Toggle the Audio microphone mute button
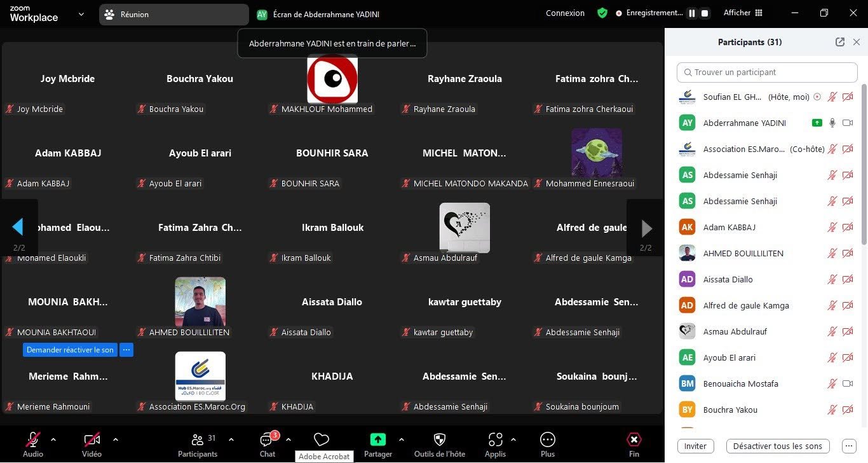This screenshot has height=463, width=868. tap(33, 439)
